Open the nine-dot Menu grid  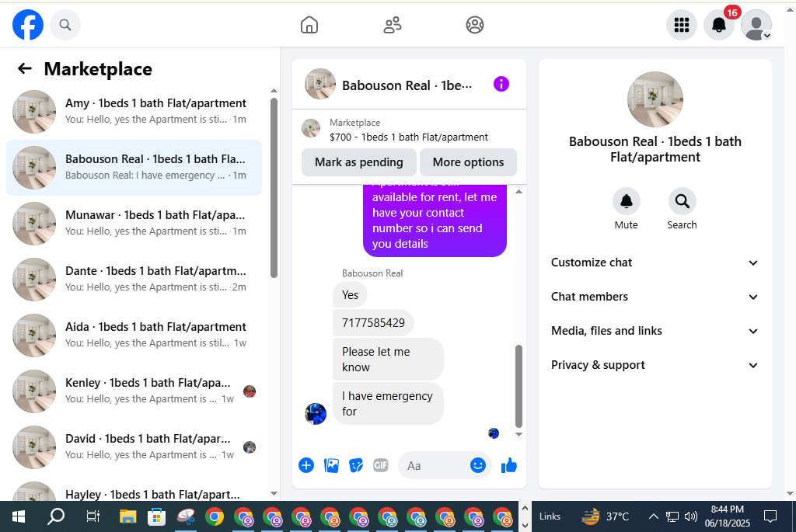point(681,25)
